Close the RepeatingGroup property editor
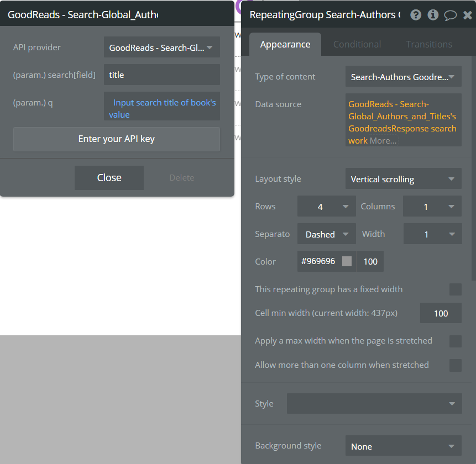 [x=468, y=15]
